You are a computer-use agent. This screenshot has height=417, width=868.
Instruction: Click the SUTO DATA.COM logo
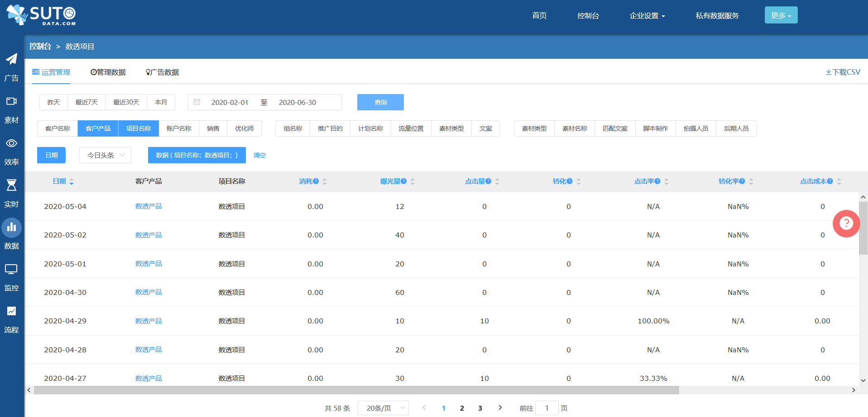coord(42,15)
